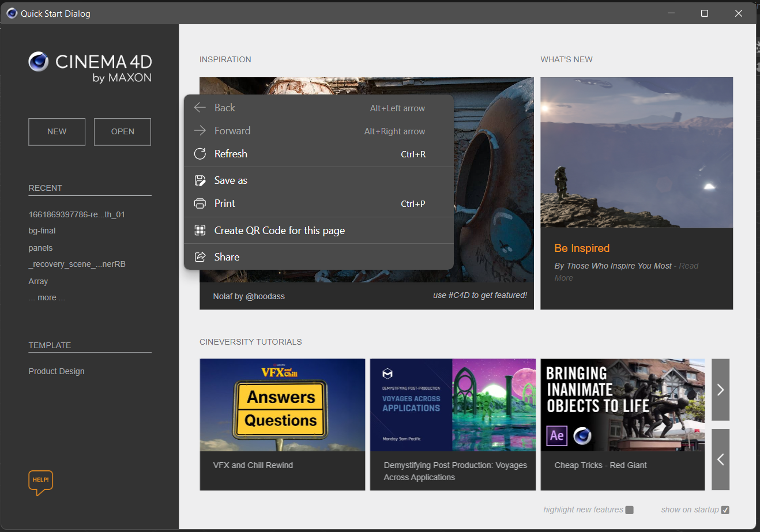
Task: Click the What's New landscape image
Action: pos(637,152)
